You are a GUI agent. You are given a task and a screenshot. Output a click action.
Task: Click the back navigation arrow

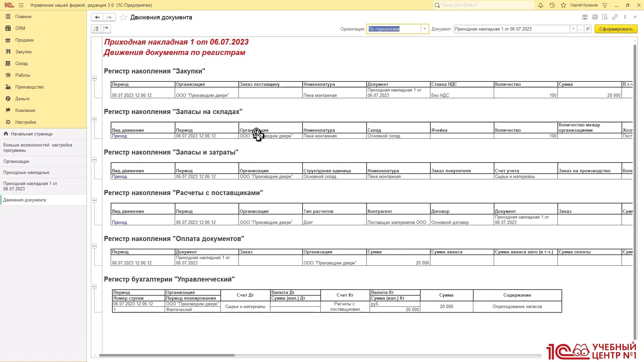tap(97, 17)
